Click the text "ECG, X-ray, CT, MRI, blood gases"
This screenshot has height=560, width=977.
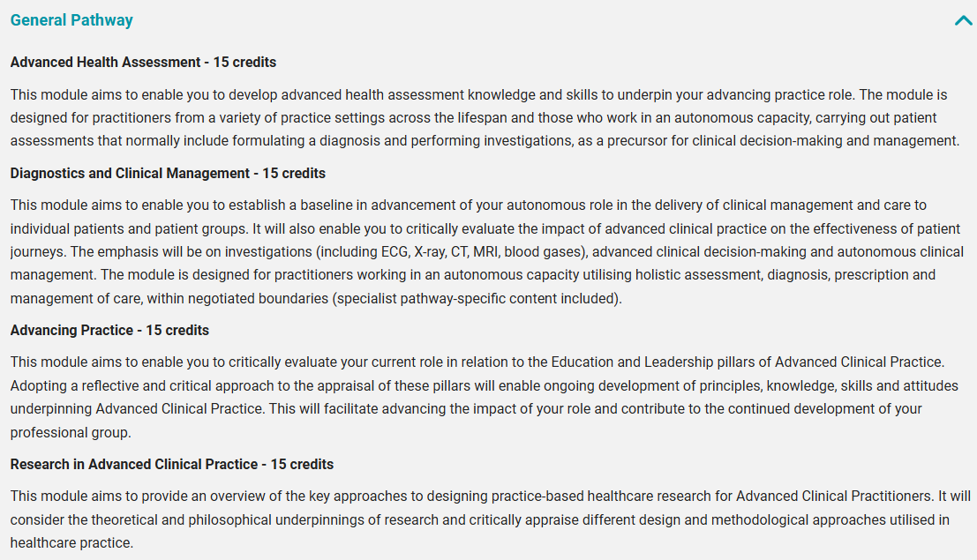(500, 252)
